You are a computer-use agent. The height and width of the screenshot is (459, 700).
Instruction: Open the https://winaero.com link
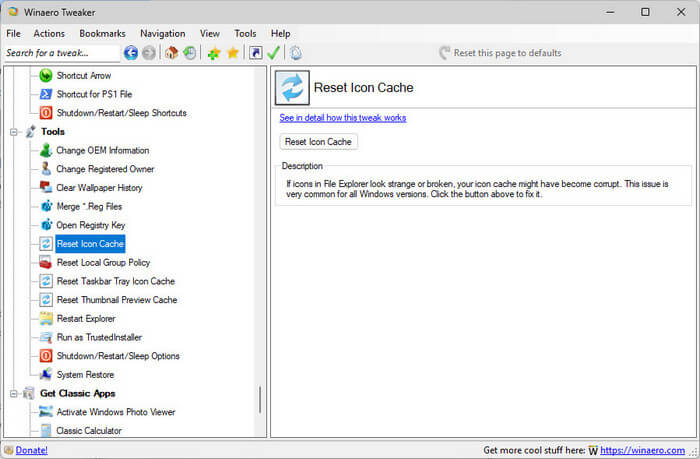click(x=642, y=450)
